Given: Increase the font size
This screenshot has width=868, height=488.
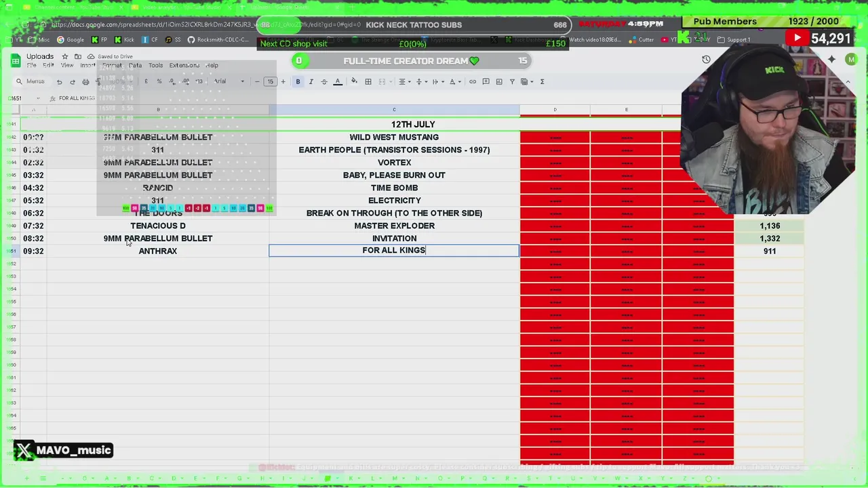Looking at the screenshot, I should 283,81.
